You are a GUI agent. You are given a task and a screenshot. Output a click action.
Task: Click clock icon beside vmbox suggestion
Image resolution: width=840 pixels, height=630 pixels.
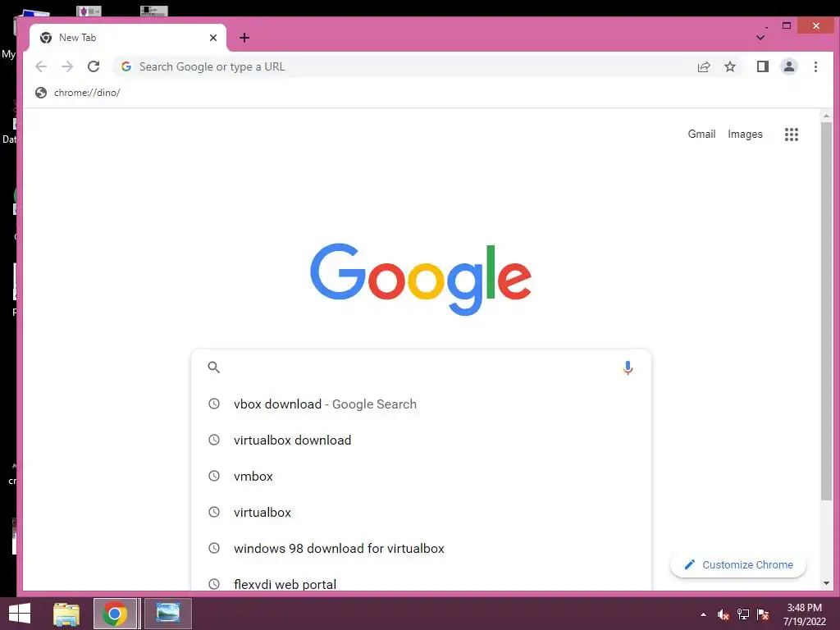point(214,476)
